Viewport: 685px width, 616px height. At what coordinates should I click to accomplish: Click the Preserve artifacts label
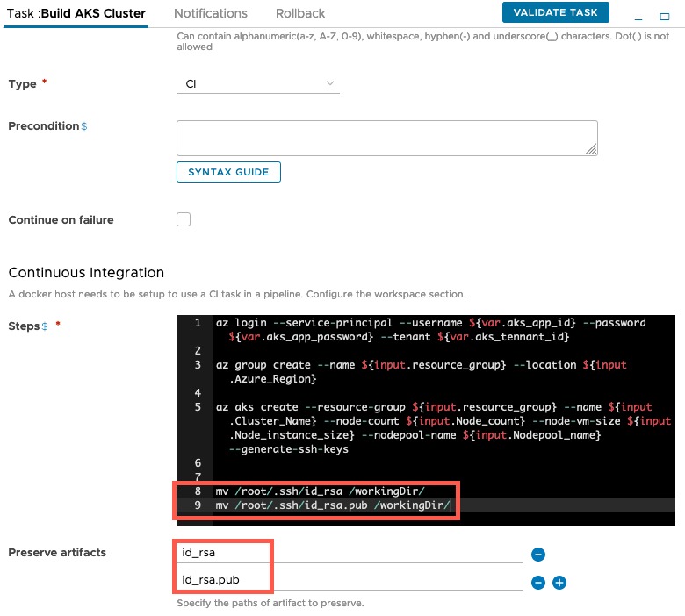point(57,553)
